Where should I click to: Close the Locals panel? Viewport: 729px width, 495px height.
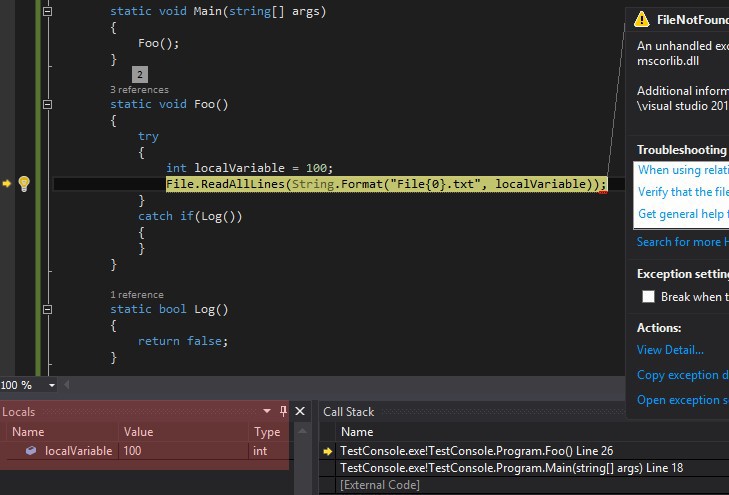pos(300,411)
